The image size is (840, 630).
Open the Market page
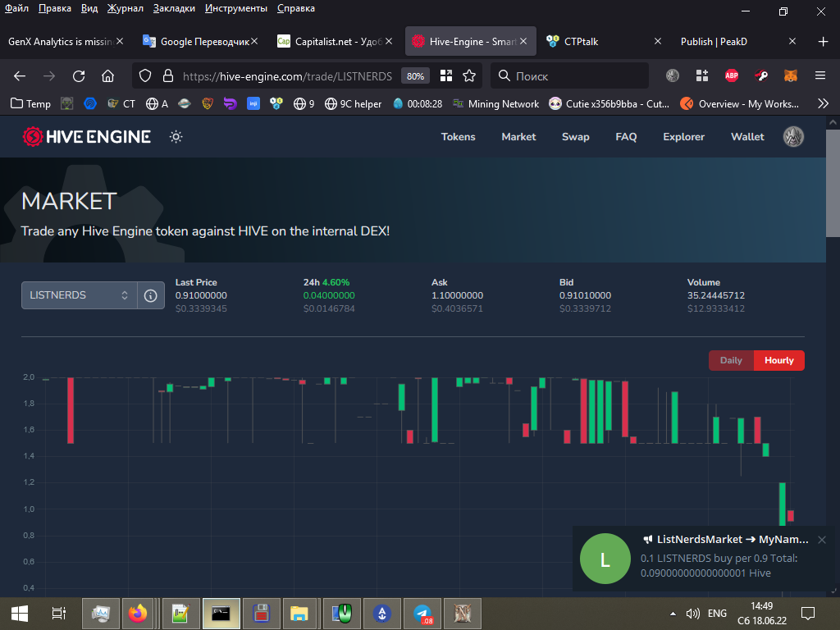point(518,137)
